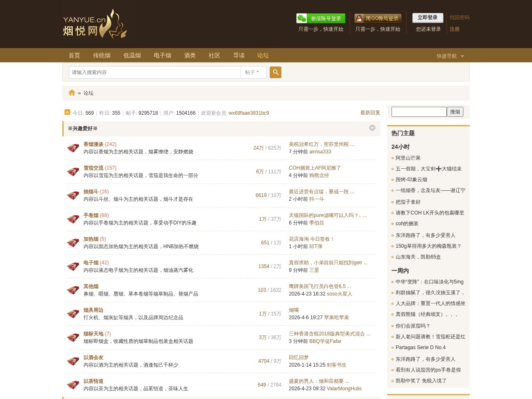
Task: Open hot topic 把茄子拿好
Action: click(408, 202)
